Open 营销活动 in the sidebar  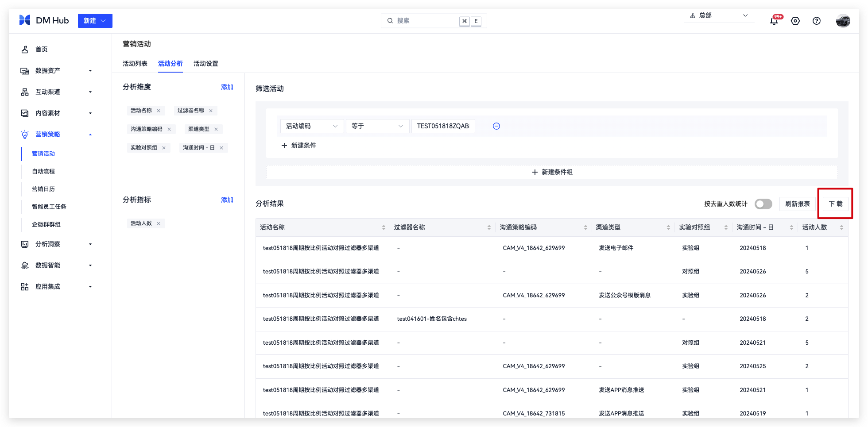[43, 154]
